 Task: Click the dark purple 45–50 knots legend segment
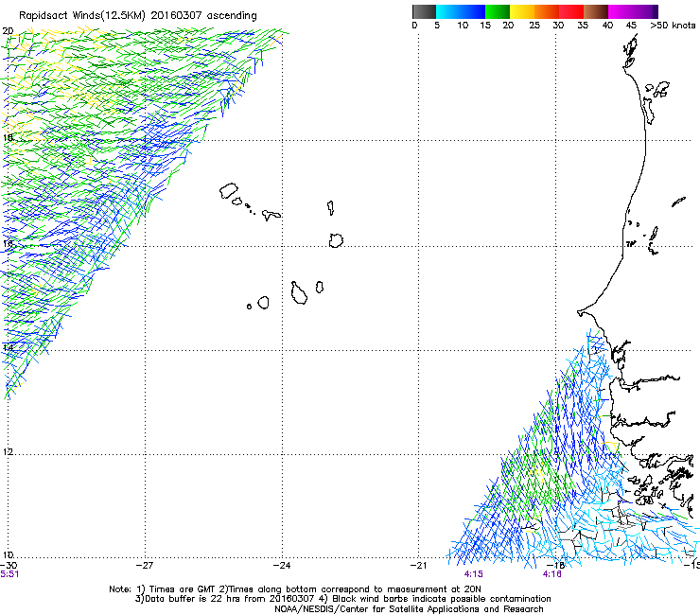pos(645,11)
